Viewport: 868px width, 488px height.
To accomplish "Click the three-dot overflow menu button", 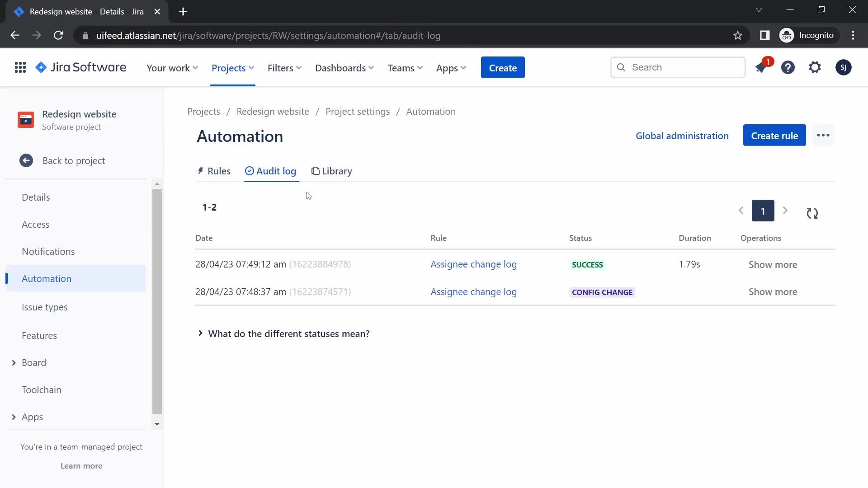I will coord(823,135).
